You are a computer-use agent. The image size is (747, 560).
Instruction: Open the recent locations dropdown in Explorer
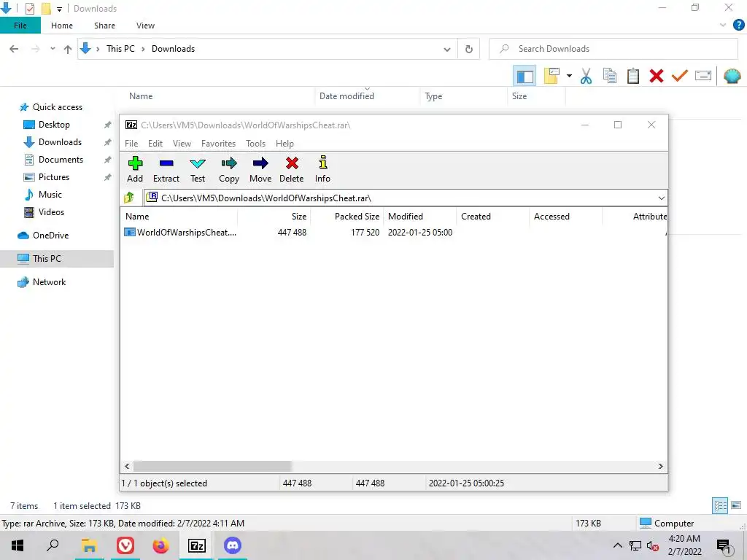(53, 49)
